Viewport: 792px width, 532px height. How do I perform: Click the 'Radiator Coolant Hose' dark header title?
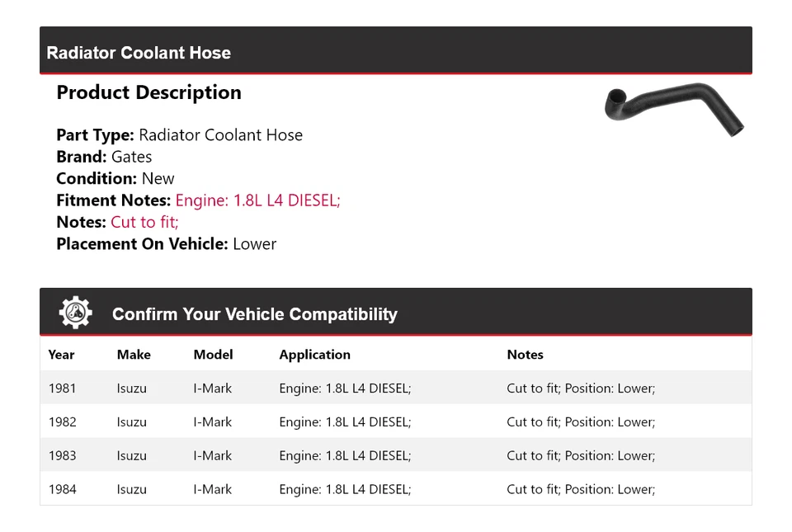139,53
